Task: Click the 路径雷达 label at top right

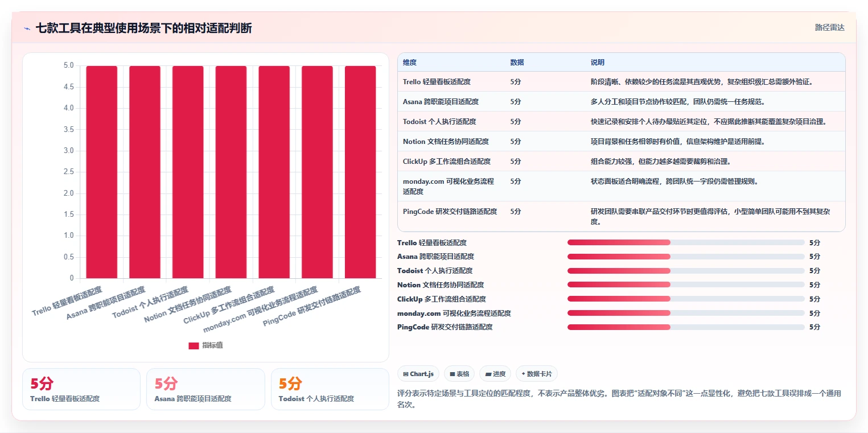Action: (x=829, y=27)
